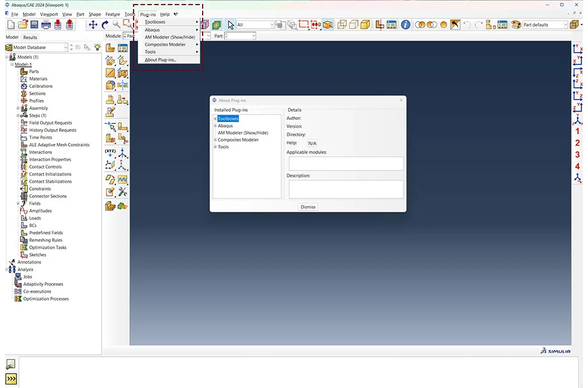Click the Applicable modules text box
The image size is (588, 388).
[x=346, y=163]
